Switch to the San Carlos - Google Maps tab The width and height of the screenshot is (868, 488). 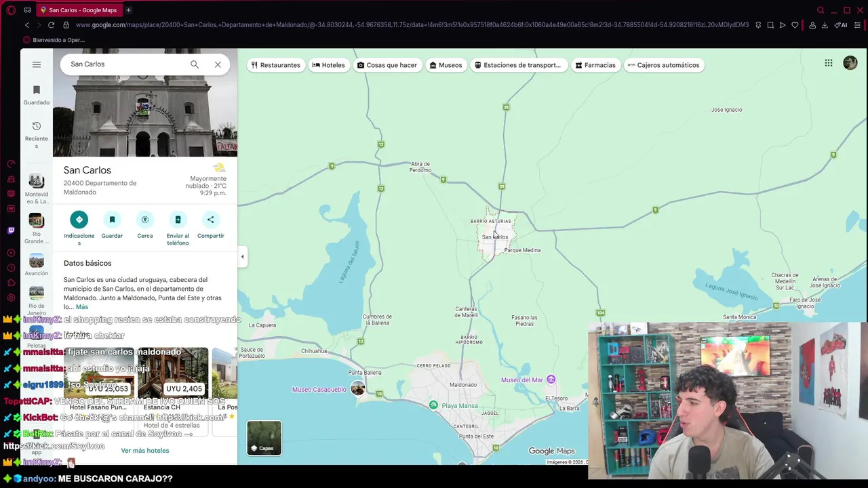pyautogui.click(x=79, y=10)
